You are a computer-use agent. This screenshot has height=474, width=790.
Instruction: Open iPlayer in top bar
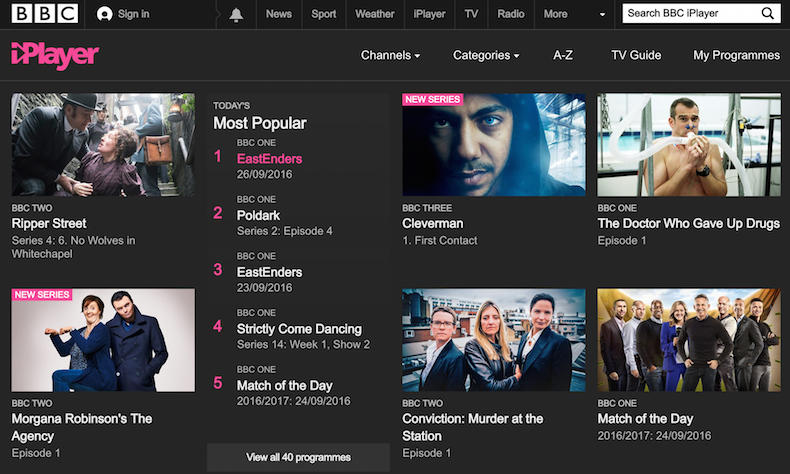click(429, 14)
